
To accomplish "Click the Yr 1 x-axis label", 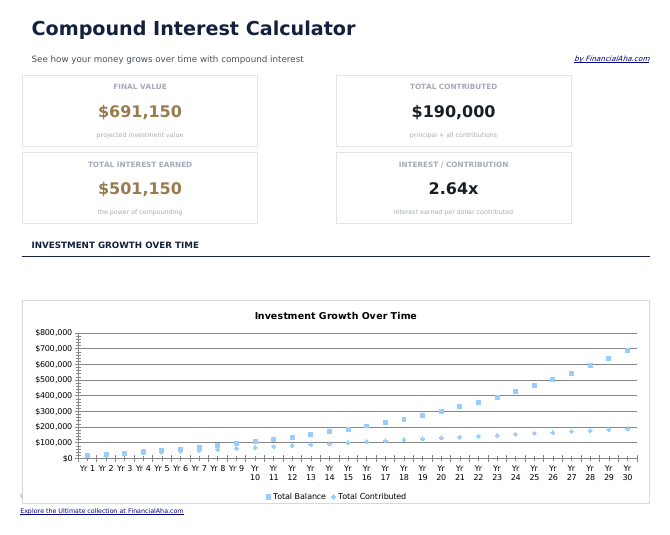I will point(87,468).
